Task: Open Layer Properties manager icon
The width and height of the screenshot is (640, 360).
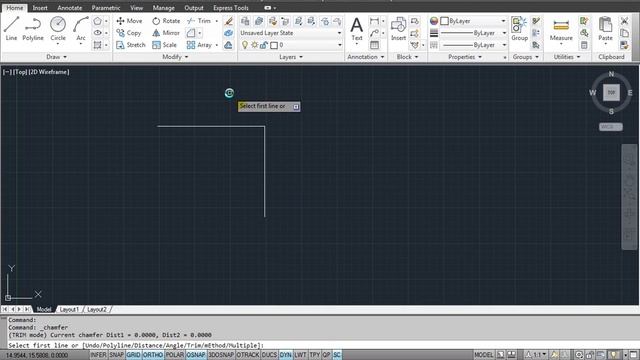Action: [245, 21]
